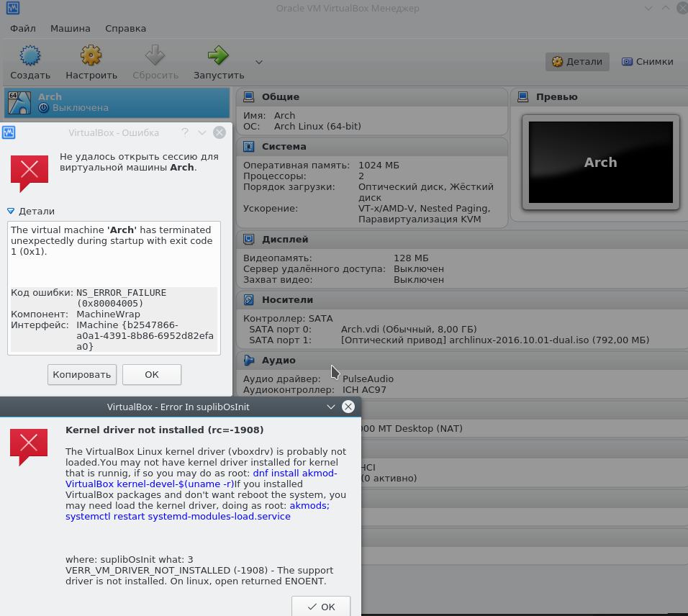This screenshot has height=616, width=688.
Task: Click the Создать (Create) toolbar icon
Action: pos(30,55)
